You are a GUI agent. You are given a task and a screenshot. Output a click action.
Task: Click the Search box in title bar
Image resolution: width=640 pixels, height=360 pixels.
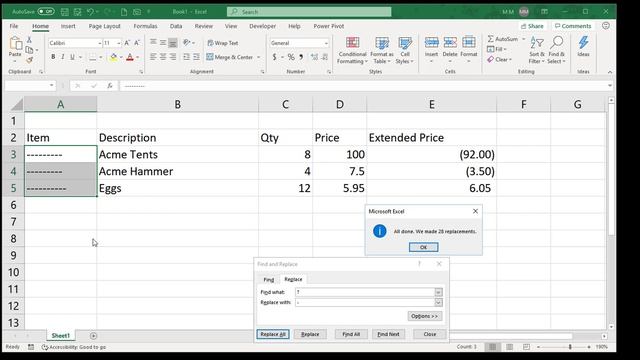click(309, 12)
